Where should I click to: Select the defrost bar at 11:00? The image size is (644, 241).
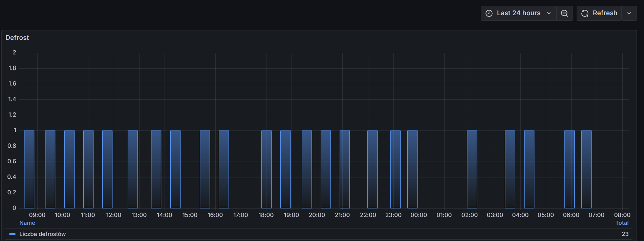pos(88,169)
